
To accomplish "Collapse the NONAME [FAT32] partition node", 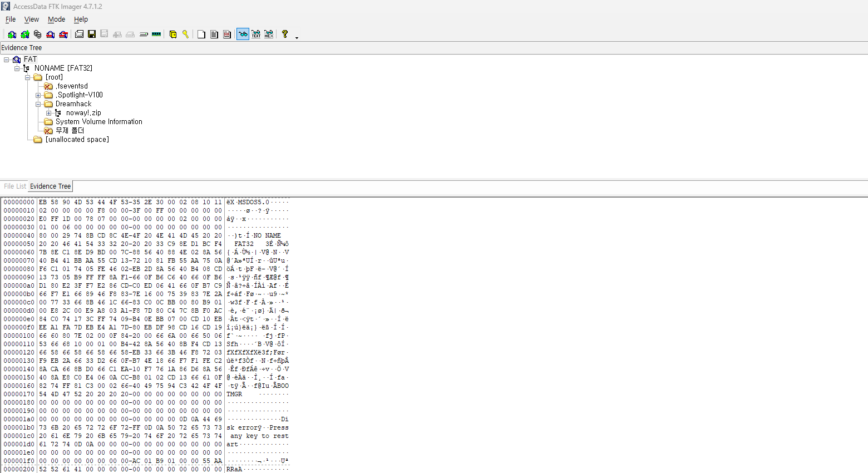I will [17, 68].
